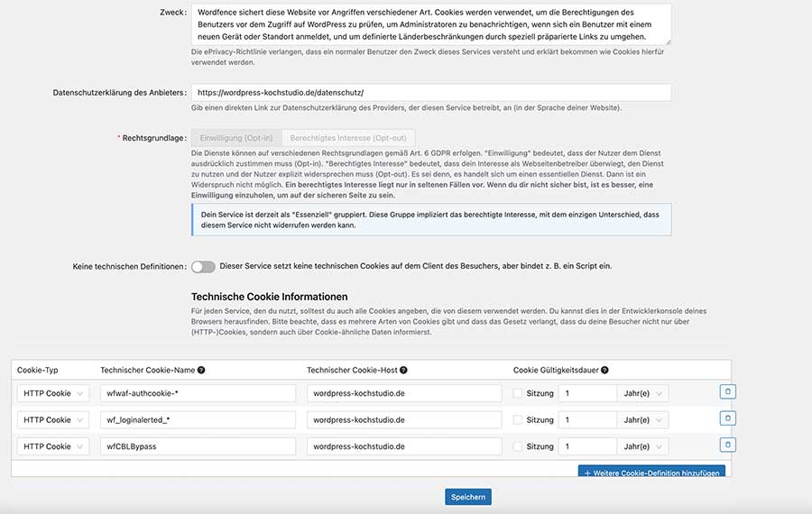Image resolution: width=812 pixels, height=514 pixels.
Task: Click trash icon for wf_loginalerted_* cookie
Action: coord(727,418)
